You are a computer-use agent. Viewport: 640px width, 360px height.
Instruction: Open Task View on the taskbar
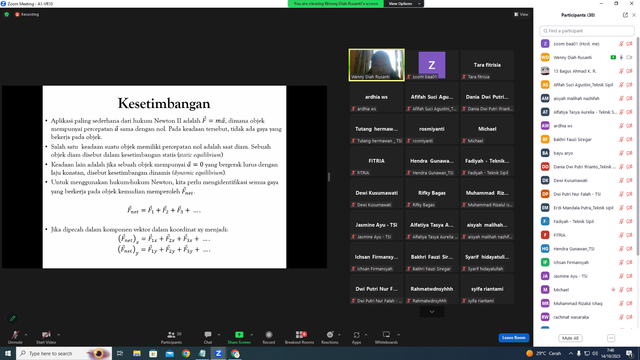point(120,353)
